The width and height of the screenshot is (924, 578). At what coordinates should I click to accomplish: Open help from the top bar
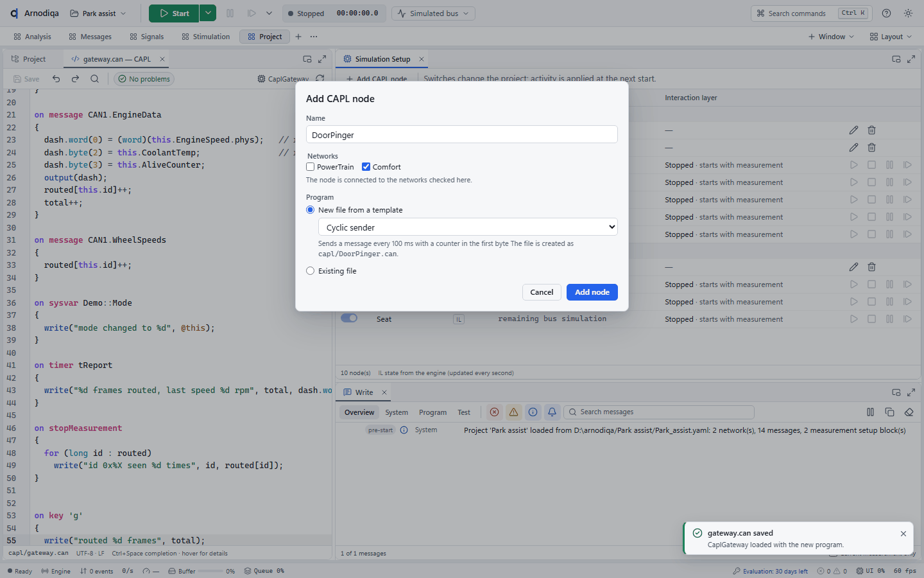pos(886,13)
